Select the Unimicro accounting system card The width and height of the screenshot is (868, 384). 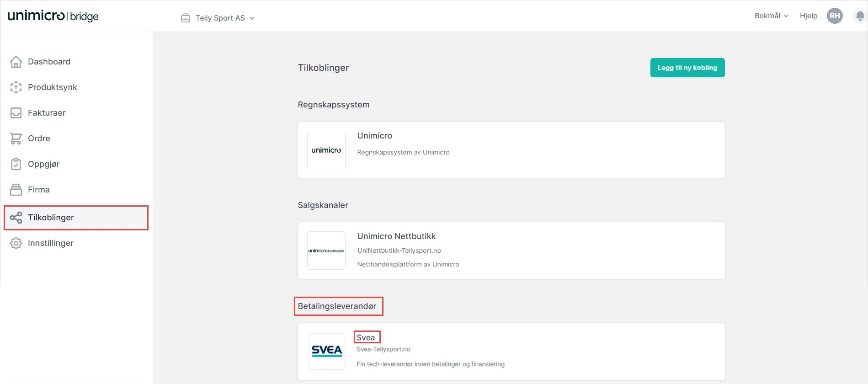[x=511, y=150]
